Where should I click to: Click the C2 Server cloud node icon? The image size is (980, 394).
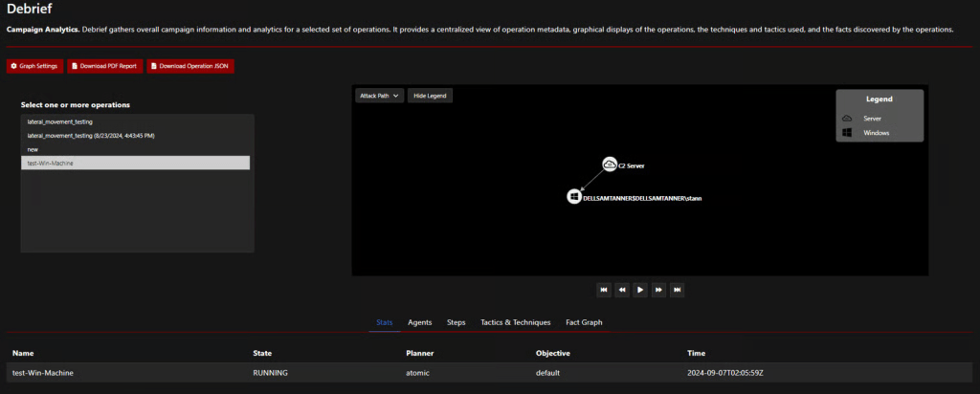(x=610, y=164)
